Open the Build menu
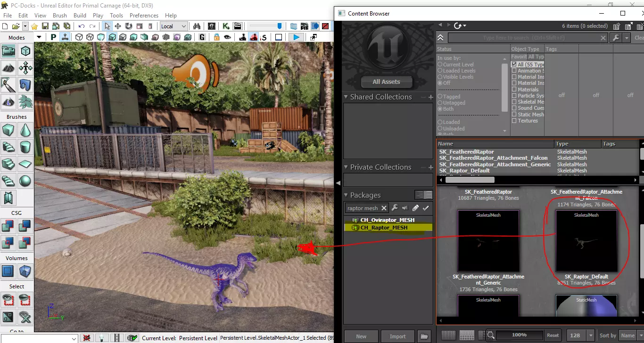Viewport: 644px width, 343px height. (80, 15)
